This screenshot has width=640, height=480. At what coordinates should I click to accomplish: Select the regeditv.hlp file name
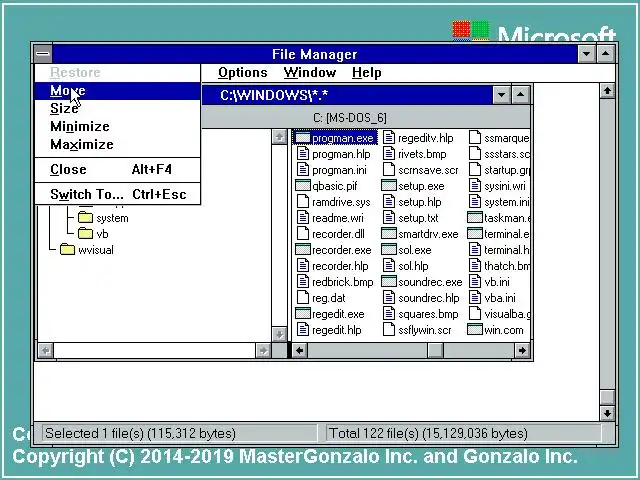click(x=426, y=138)
